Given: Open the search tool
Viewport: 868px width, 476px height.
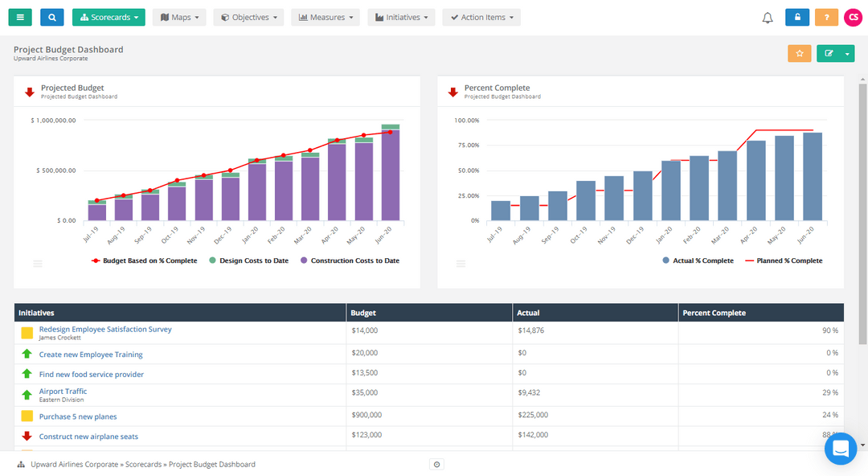Looking at the screenshot, I should pos(51,17).
